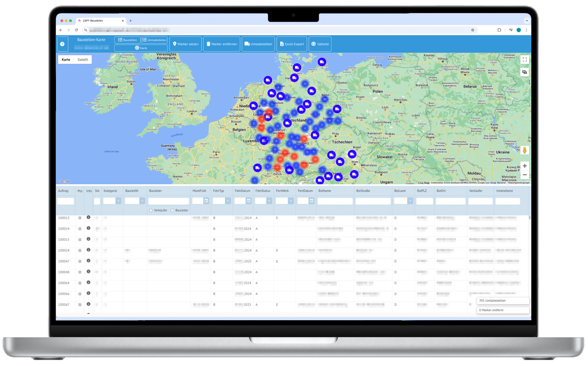Click the Bauleiter filter text field

pyautogui.click(x=169, y=201)
